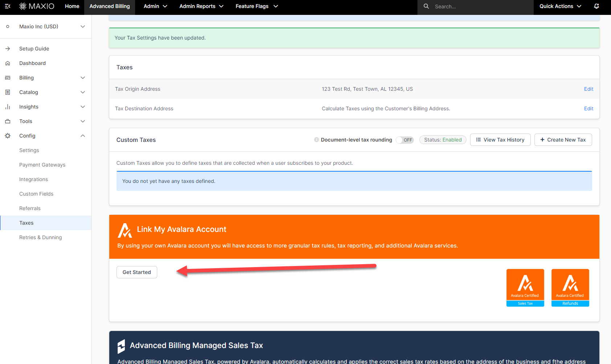This screenshot has width=611, height=364.
Task: Open the notifications bell
Action: [x=596, y=6]
